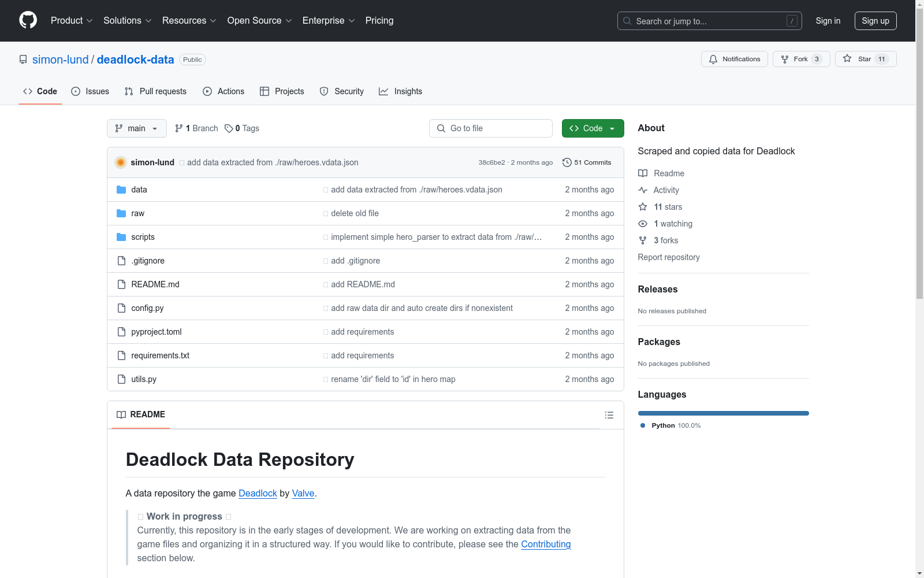Click the Go to file input
This screenshot has width=924, height=578.
click(491, 128)
